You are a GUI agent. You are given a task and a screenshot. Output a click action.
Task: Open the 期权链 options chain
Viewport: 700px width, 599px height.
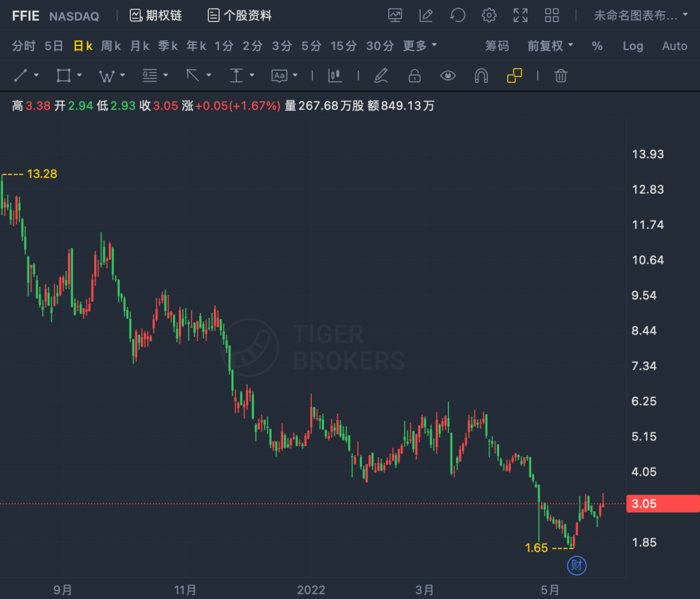pos(156,16)
